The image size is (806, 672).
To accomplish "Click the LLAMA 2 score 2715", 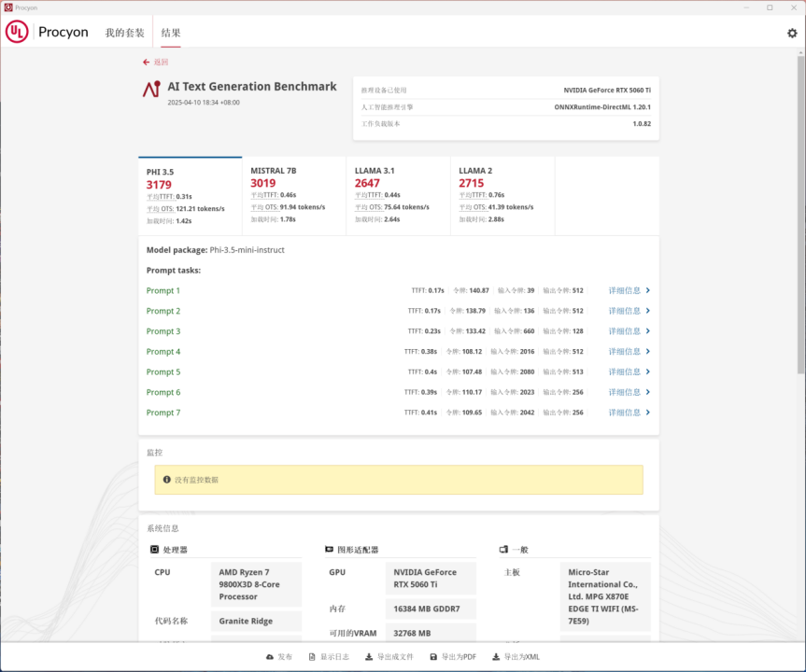I will coord(472,184).
